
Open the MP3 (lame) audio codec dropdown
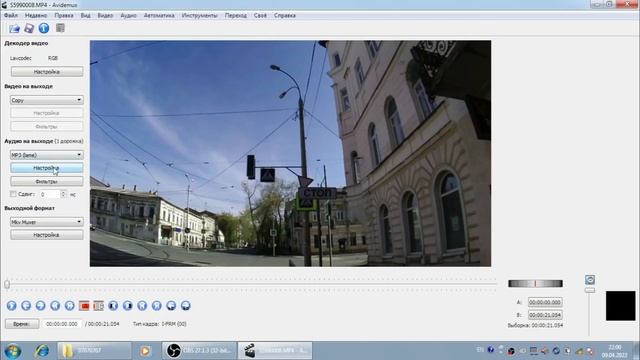pyautogui.click(x=47, y=155)
